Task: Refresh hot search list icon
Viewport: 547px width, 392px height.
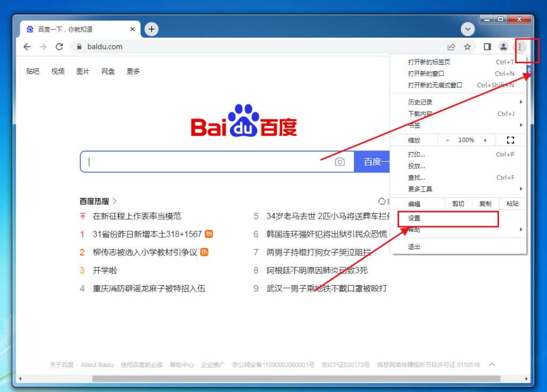Action: [x=382, y=201]
